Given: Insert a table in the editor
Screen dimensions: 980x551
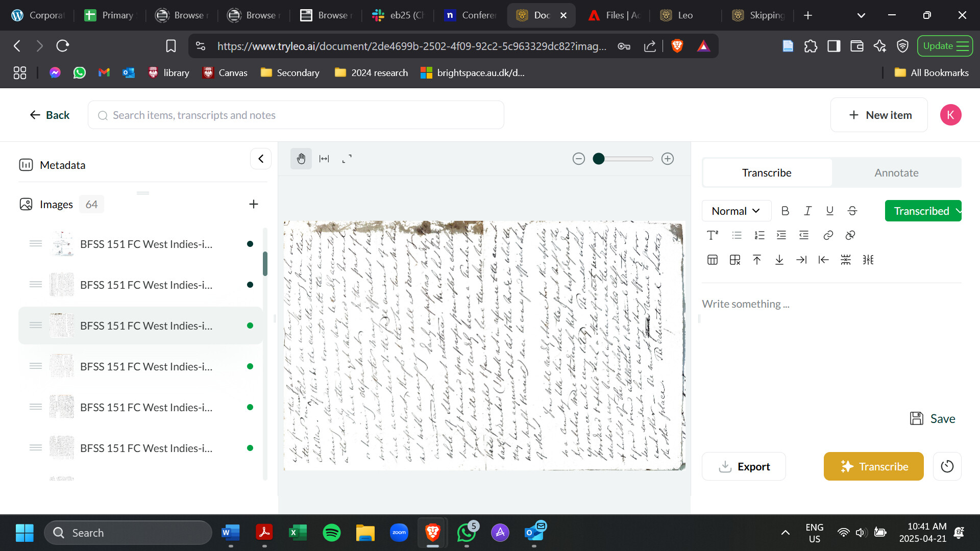Looking at the screenshot, I should click(x=713, y=260).
